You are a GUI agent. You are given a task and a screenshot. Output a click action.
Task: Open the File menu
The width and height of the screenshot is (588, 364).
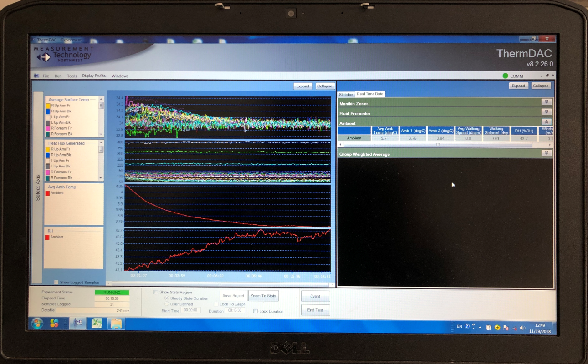pyautogui.click(x=46, y=76)
